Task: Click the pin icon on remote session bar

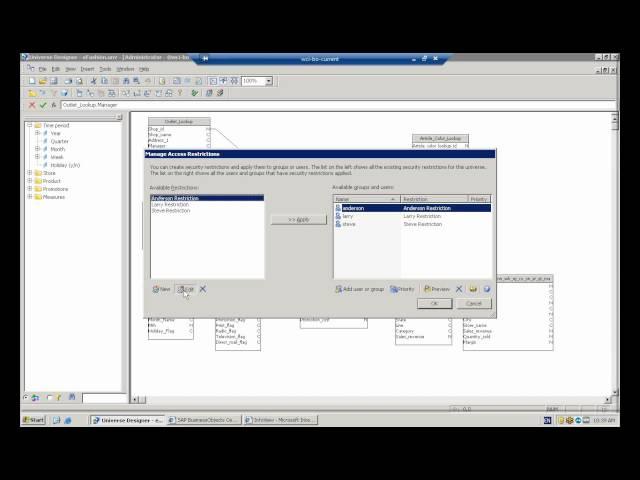Action: pyautogui.click(x=205, y=59)
